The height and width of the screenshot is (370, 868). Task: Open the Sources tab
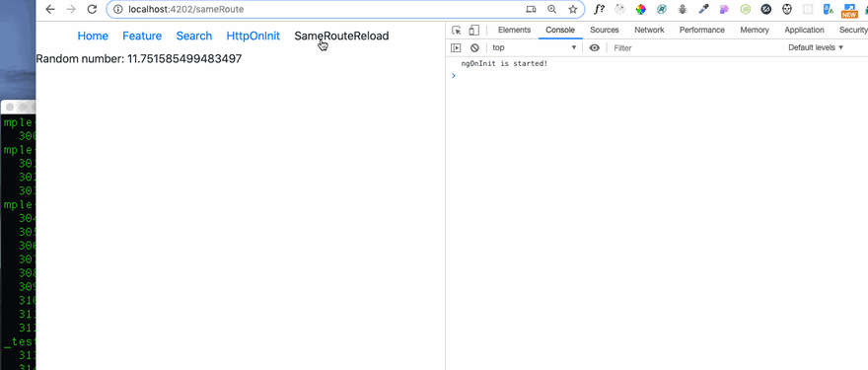point(605,30)
